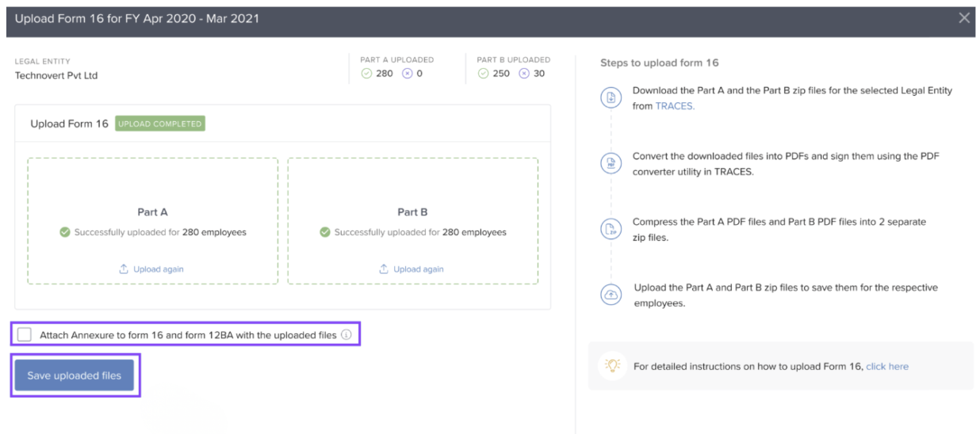Click Part A Uploaded failed count icon
Screen dimensions: 980x434
[407, 74]
